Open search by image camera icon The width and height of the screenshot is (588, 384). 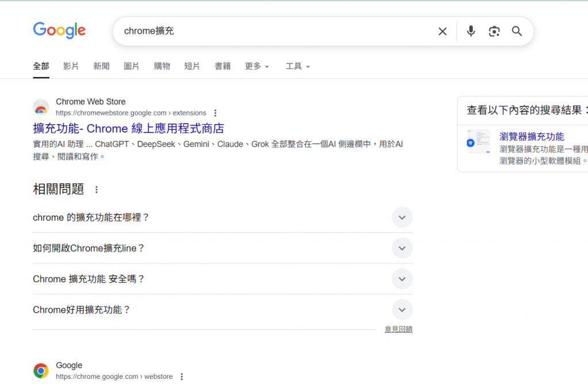494,31
